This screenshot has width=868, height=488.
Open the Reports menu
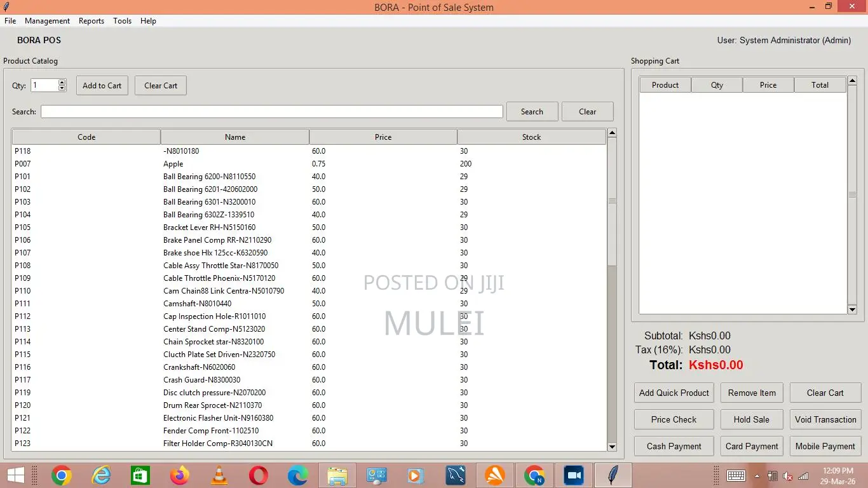(x=92, y=21)
